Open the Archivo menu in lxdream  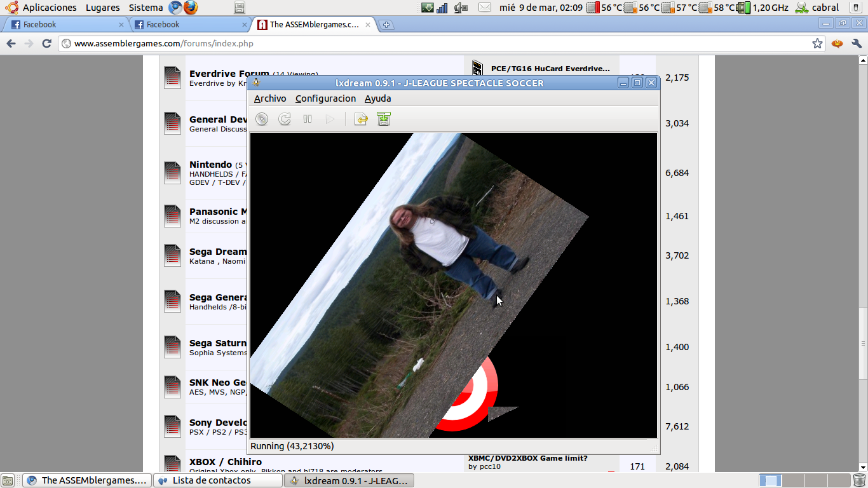point(270,98)
